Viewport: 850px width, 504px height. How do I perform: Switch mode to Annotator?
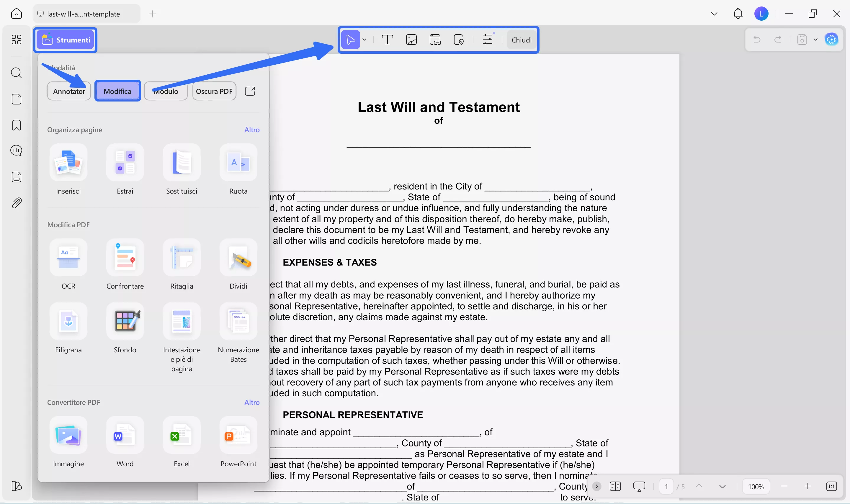(x=69, y=91)
